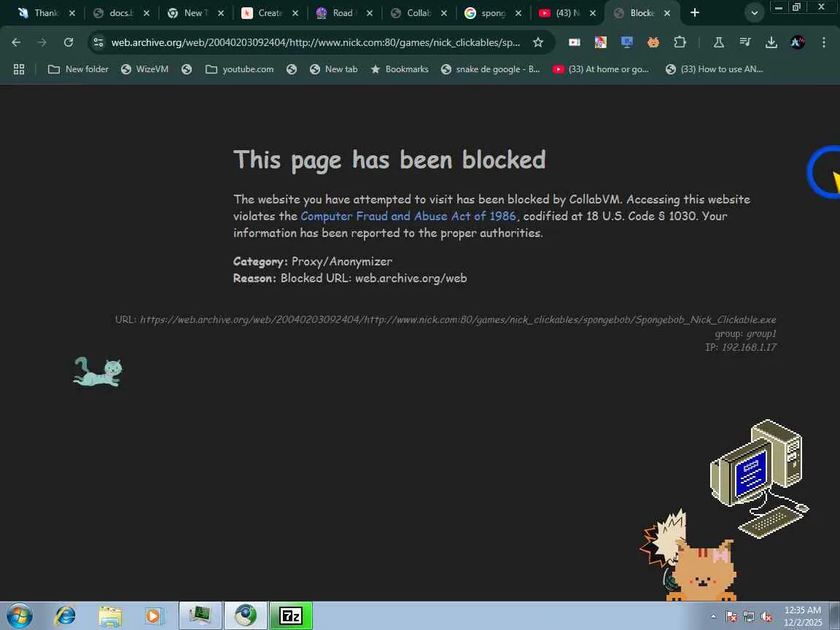840x630 pixels.
Task: Expand the tab search dropdown
Action: pos(754,13)
